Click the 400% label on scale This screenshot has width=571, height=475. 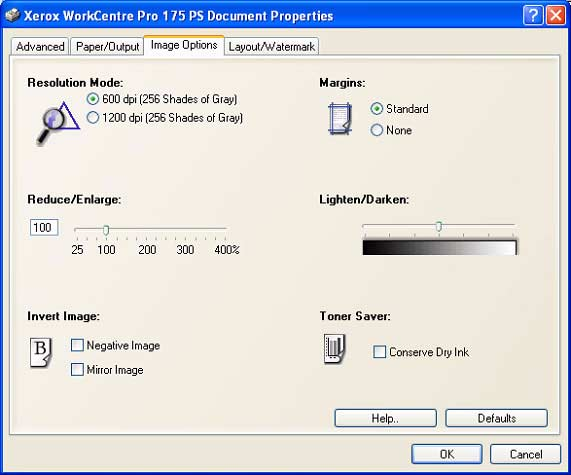pyautogui.click(x=227, y=250)
